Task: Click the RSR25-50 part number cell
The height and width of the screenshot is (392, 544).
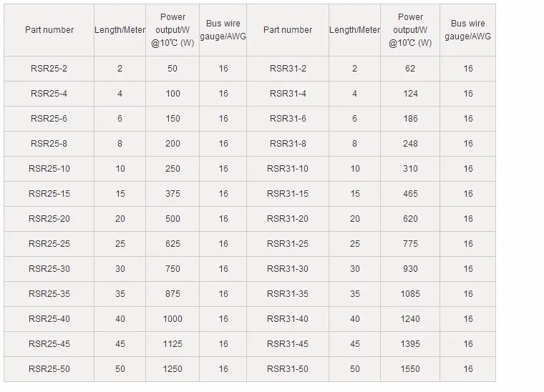Action: pyautogui.click(x=49, y=369)
